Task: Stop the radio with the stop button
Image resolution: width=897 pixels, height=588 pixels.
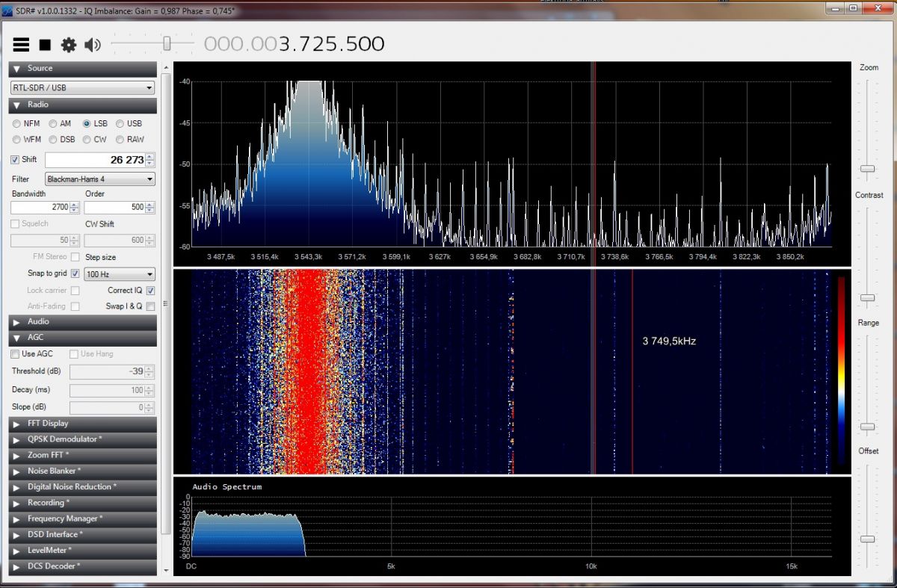Action: [45, 45]
